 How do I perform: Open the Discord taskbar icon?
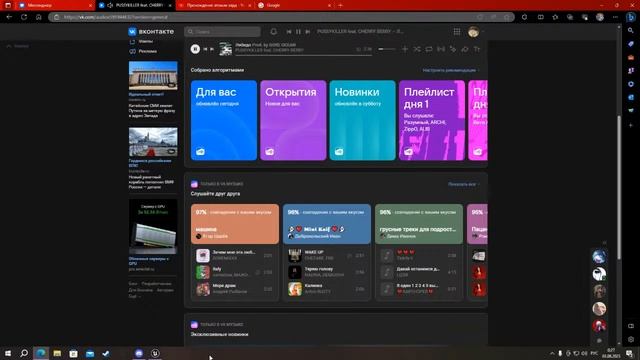[x=139, y=353]
